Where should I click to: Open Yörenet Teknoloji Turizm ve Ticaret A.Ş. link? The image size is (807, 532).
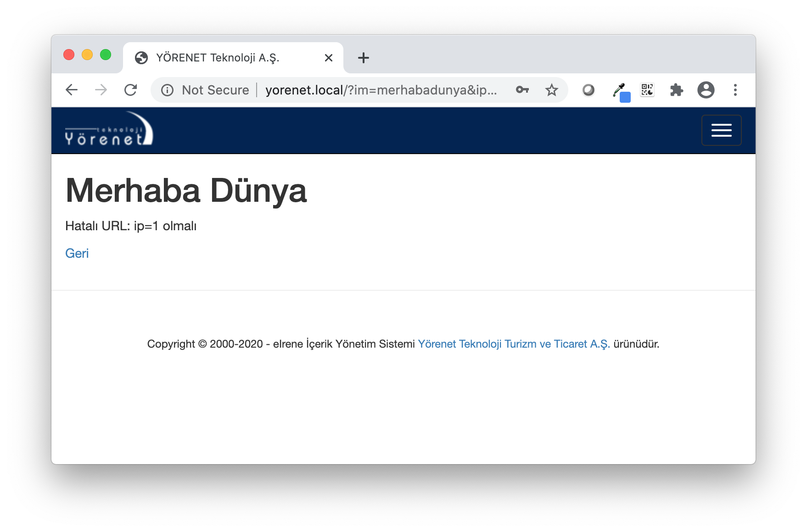tap(514, 344)
